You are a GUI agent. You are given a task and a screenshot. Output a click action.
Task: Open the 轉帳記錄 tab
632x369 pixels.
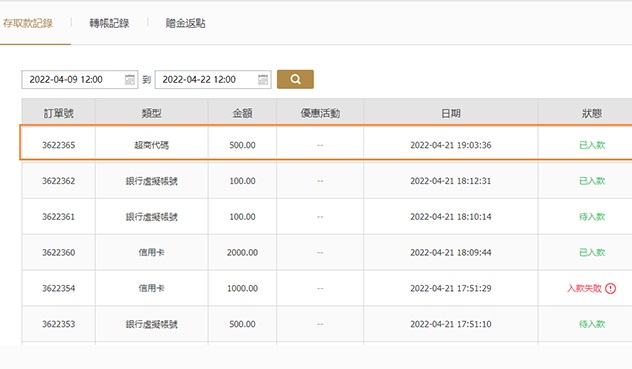[x=109, y=23]
